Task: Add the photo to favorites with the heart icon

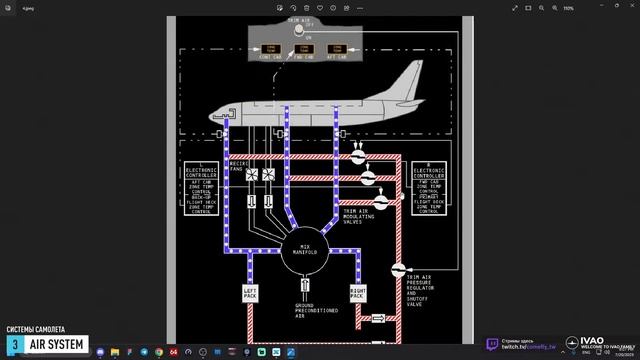Action: [x=320, y=8]
